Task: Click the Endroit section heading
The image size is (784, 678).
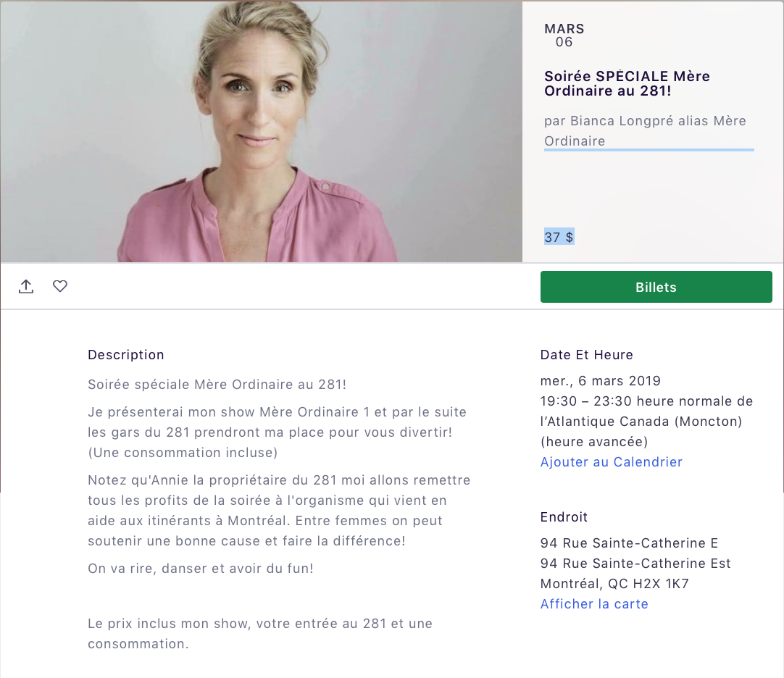Action: (564, 517)
